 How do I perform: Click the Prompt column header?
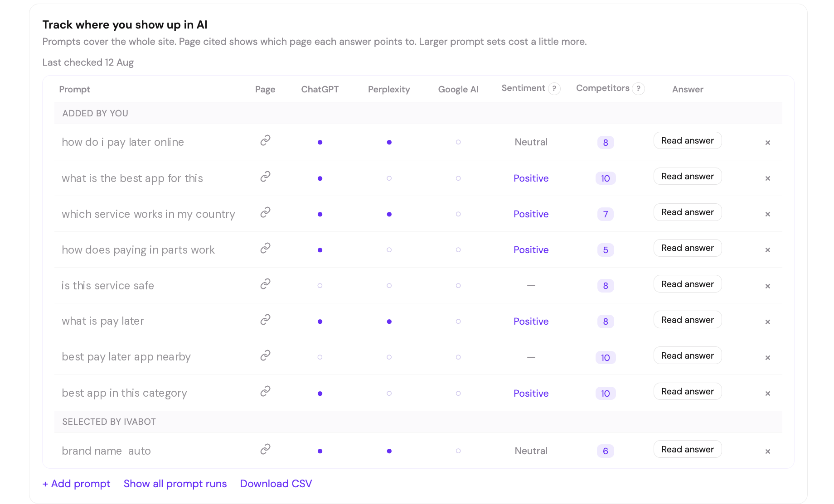click(x=75, y=90)
